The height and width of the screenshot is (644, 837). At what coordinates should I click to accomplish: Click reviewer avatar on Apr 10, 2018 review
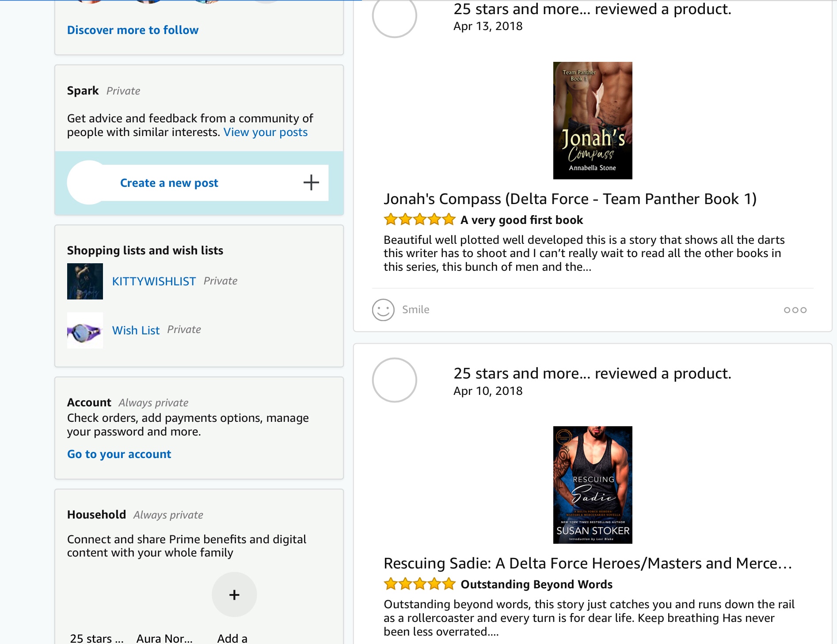click(394, 380)
